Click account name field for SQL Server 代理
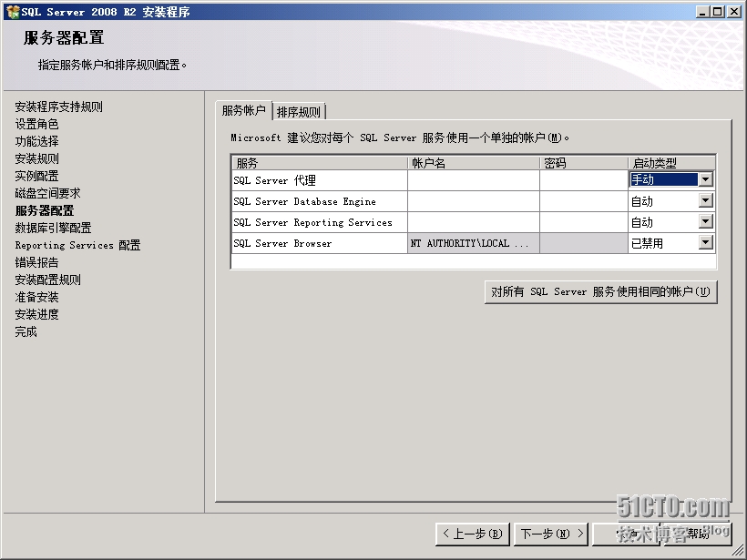 [x=474, y=180]
